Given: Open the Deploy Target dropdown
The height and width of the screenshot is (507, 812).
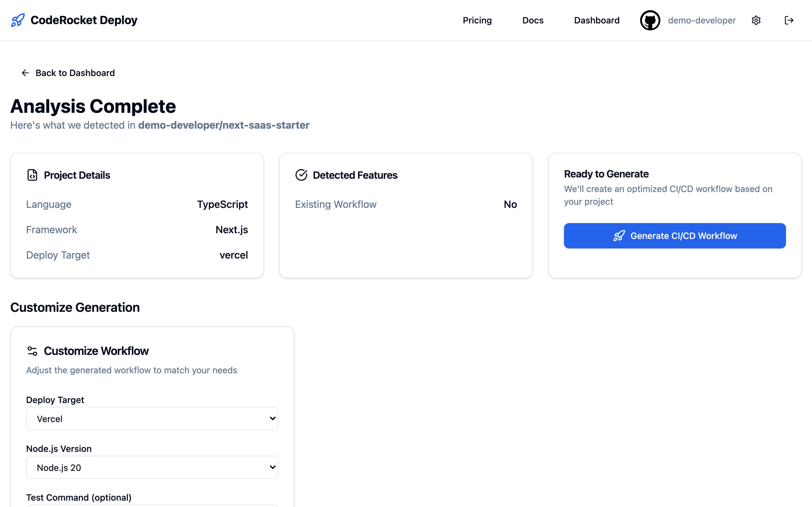Looking at the screenshot, I should pos(152,419).
